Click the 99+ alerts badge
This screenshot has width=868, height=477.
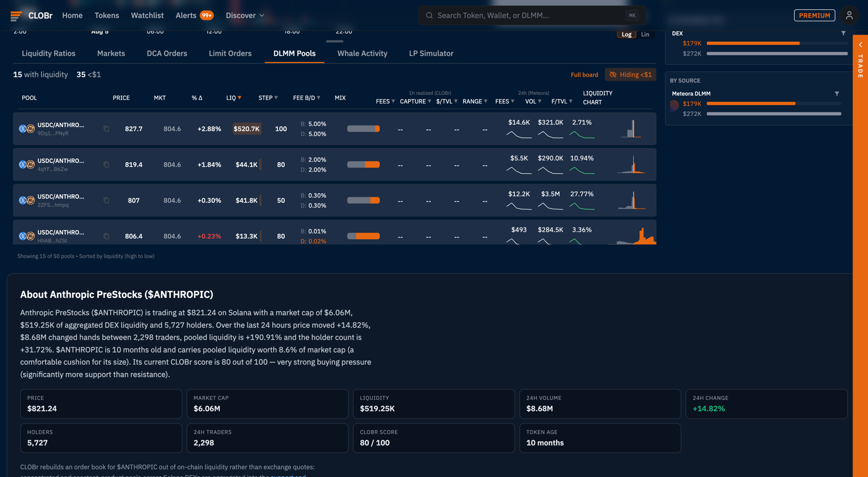click(x=207, y=15)
